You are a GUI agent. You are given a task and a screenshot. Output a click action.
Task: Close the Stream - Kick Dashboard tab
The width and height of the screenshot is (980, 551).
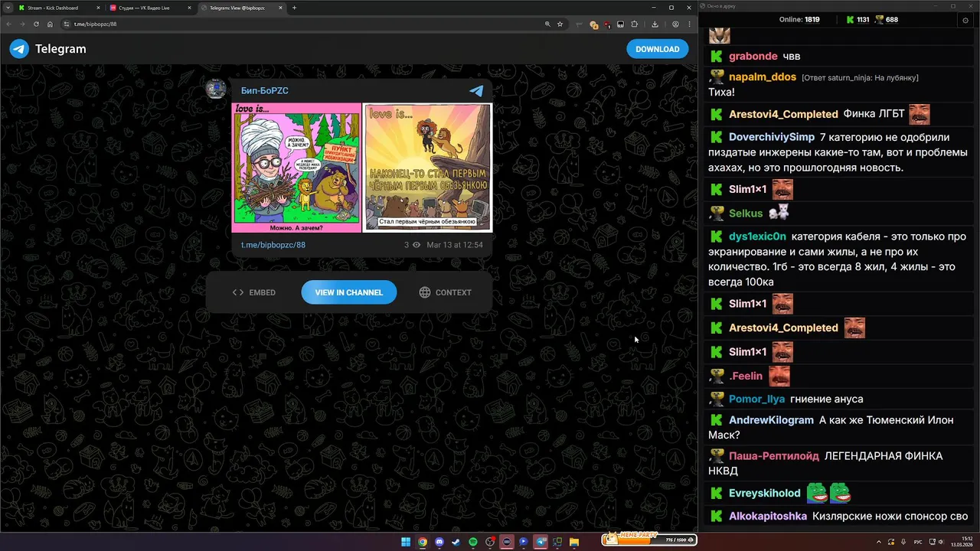(99, 8)
